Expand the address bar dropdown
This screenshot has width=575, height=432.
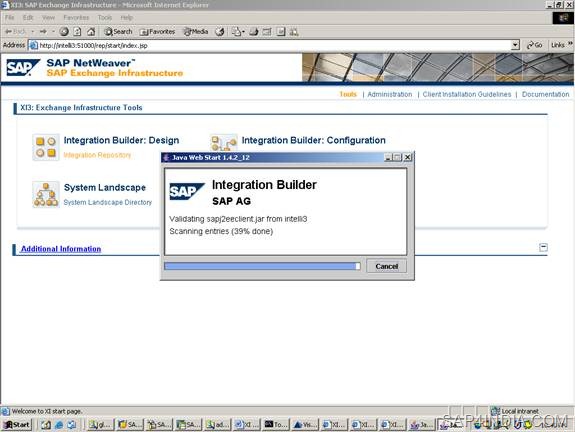pyautogui.click(x=515, y=45)
